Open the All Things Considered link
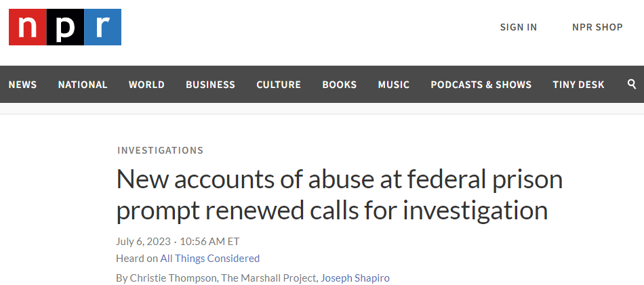This screenshot has width=644, height=285. pyautogui.click(x=210, y=258)
